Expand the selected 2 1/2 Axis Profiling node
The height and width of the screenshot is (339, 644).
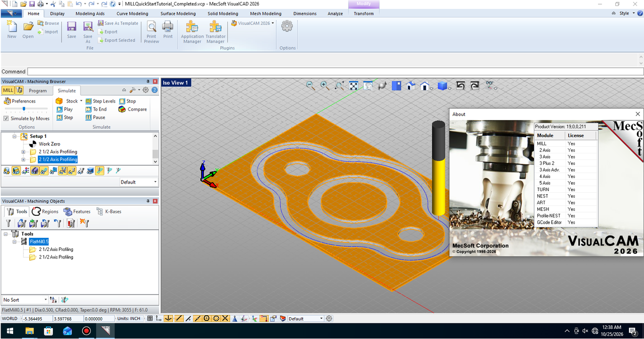click(23, 159)
